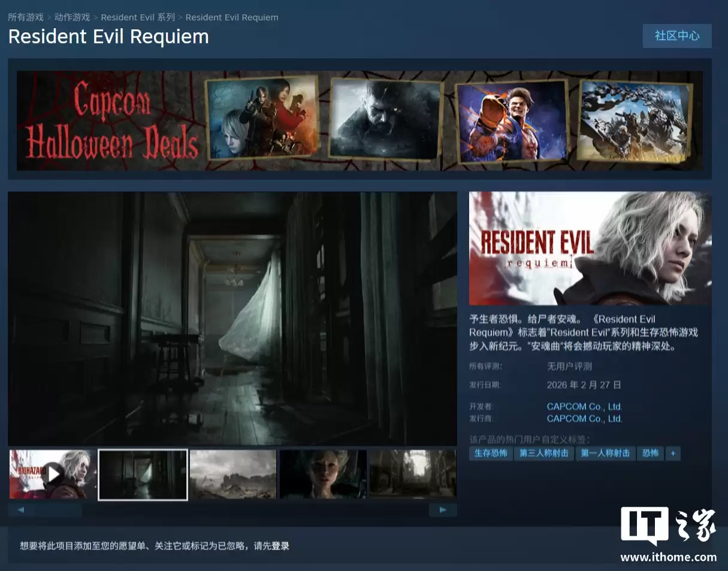Image resolution: width=728 pixels, height=571 pixels.
Task: Open Resident Evil 系列 breadcrumb
Action: 138,17
